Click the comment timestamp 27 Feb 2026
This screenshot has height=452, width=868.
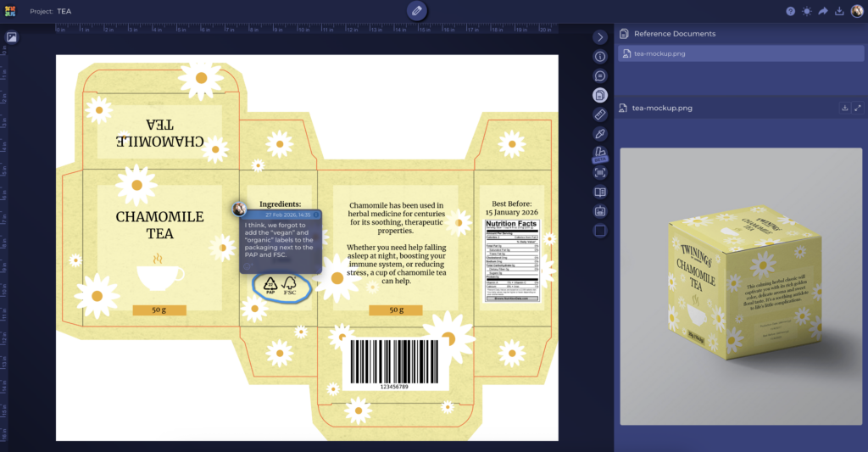pyautogui.click(x=288, y=215)
